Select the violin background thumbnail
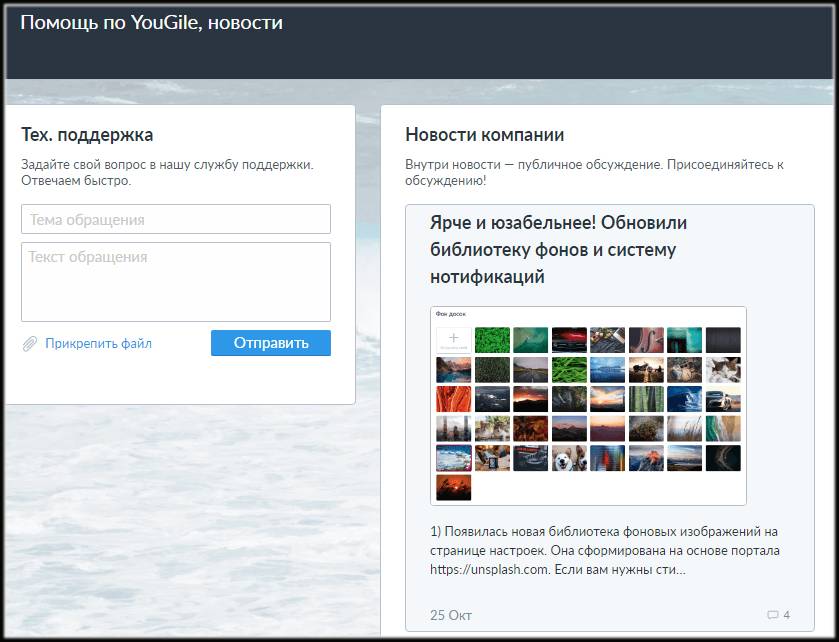Viewport: 839px width, 642px height. point(646,340)
